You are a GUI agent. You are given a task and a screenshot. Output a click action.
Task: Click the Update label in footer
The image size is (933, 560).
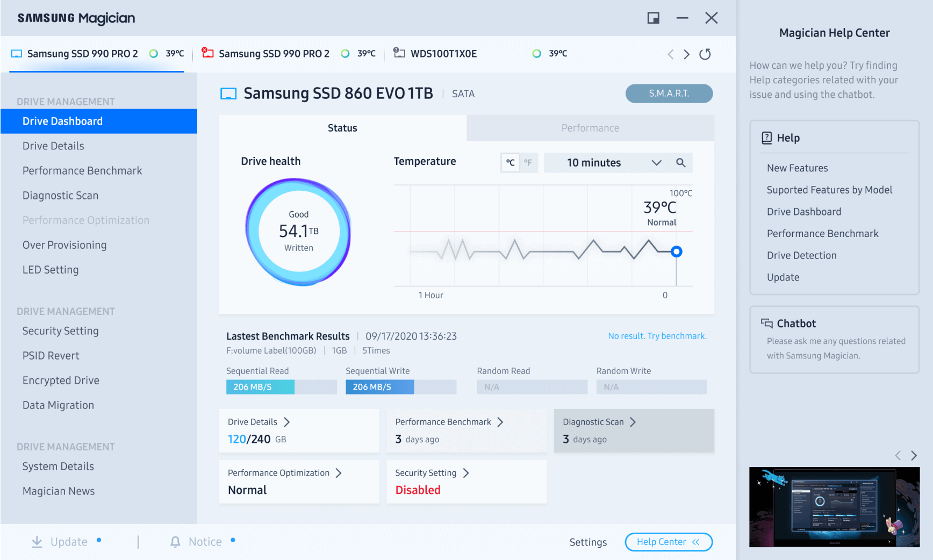click(69, 542)
